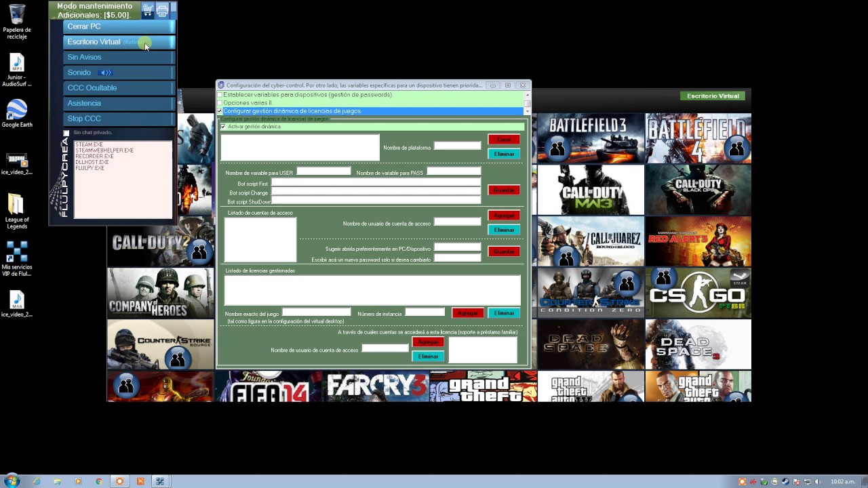This screenshot has height=488, width=868.
Task: Open Internet Explorer from the taskbar
Action: click(x=37, y=481)
